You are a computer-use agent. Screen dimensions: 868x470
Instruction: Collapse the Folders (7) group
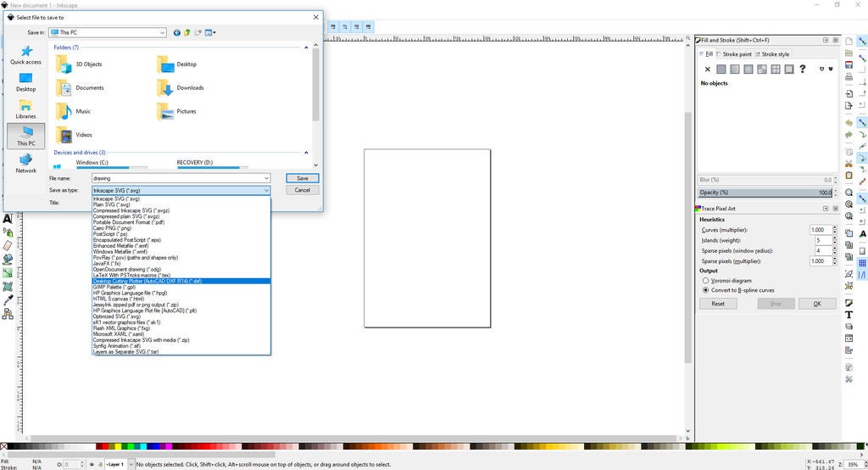click(x=306, y=48)
